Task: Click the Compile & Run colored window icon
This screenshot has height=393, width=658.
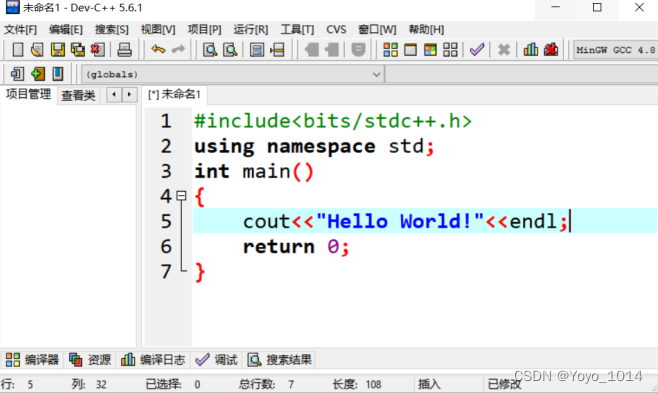Action: [x=430, y=50]
